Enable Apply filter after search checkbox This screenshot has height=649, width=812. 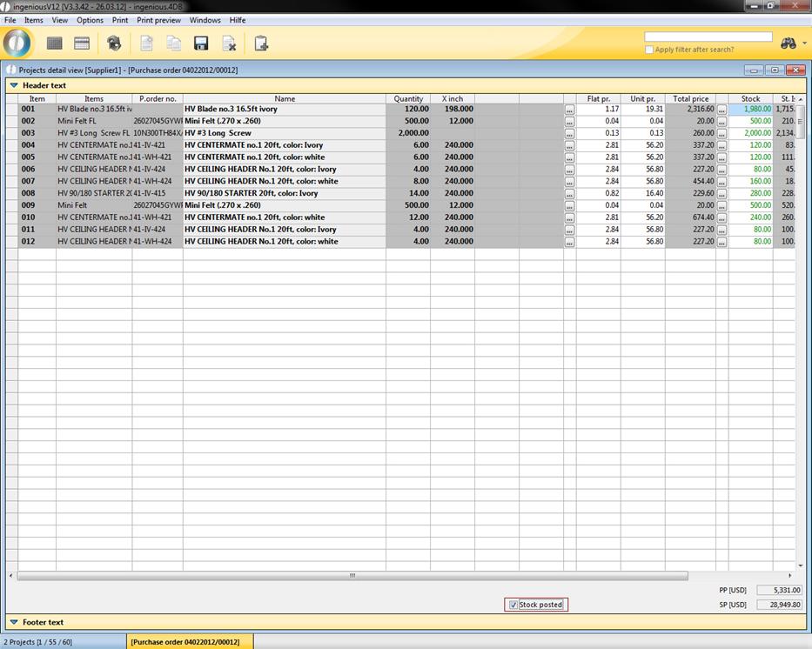[649, 50]
